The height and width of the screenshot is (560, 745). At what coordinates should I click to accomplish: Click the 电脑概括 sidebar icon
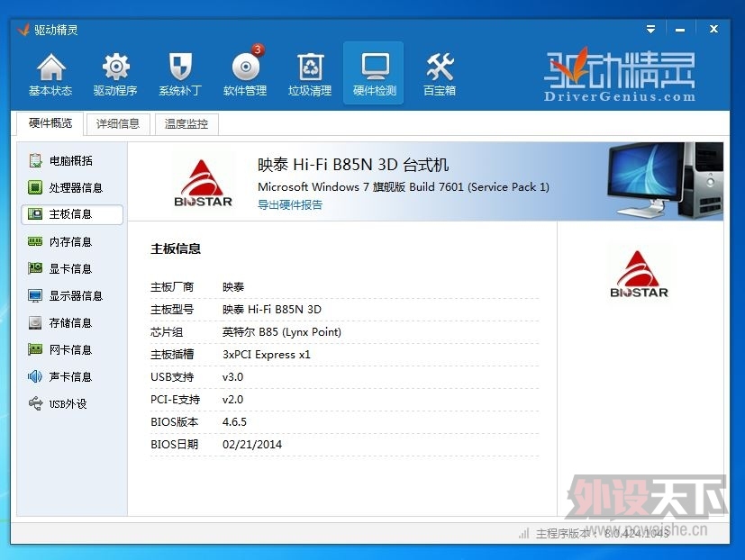pos(35,160)
